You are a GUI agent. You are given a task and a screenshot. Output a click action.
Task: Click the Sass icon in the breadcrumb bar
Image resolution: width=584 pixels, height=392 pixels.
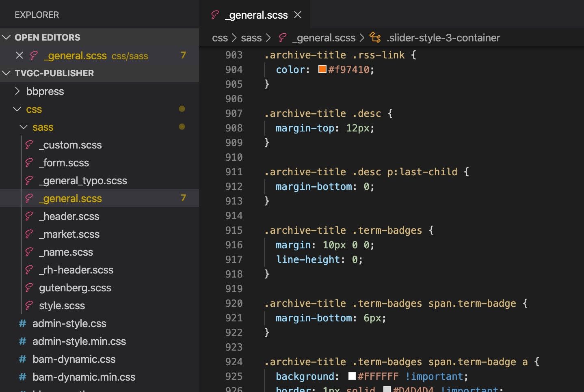282,38
